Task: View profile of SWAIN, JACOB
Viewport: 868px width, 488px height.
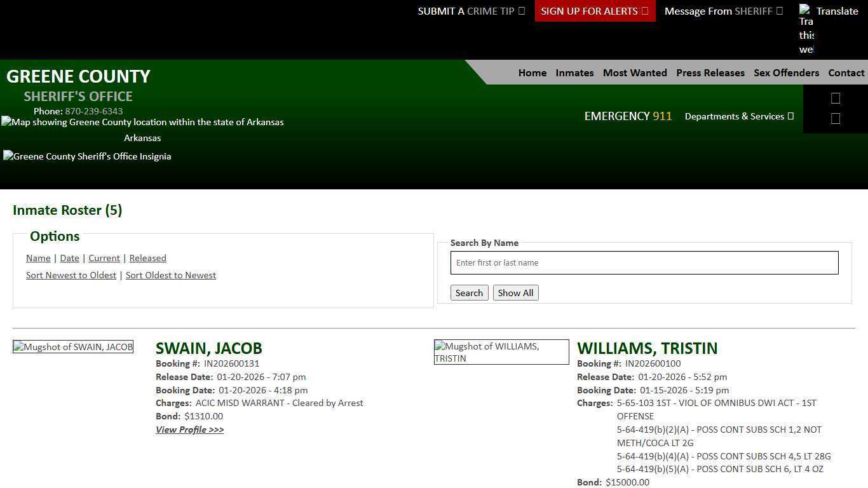Action: click(189, 430)
